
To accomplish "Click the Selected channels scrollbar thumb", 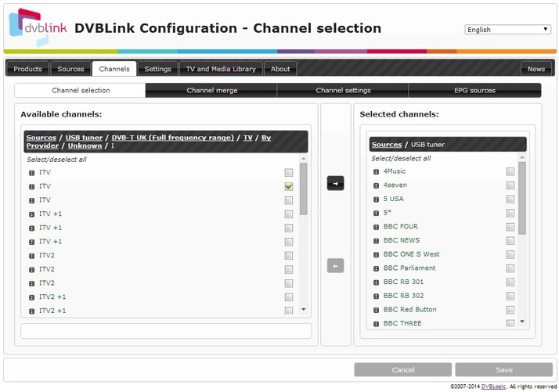I will (522, 198).
